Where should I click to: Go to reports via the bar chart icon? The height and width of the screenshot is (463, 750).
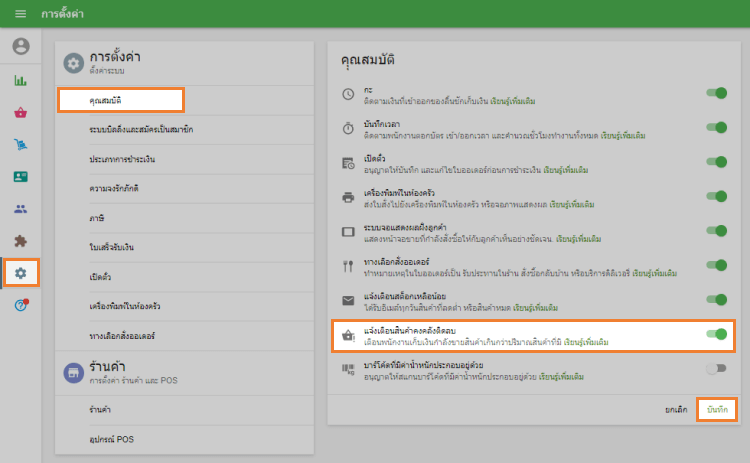(x=21, y=80)
